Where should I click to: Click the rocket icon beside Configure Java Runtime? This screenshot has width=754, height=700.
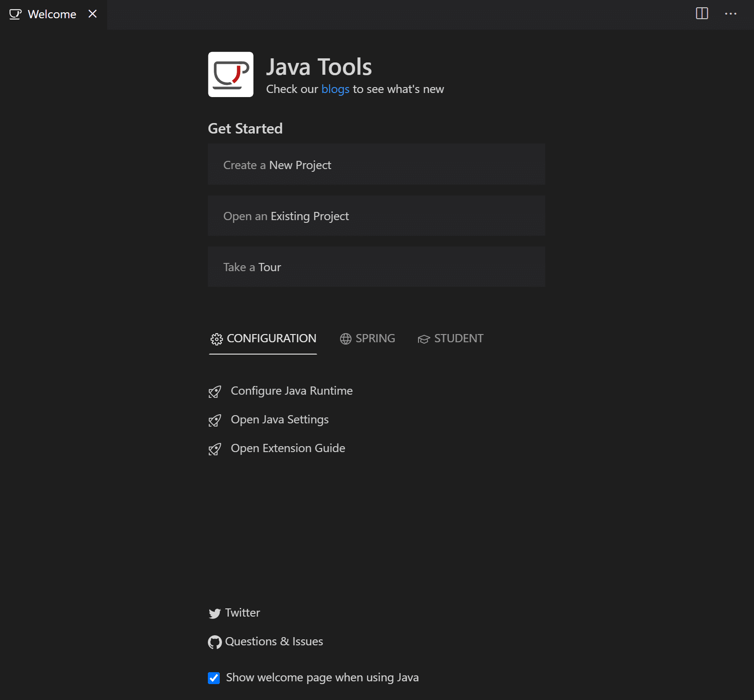pyautogui.click(x=215, y=392)
